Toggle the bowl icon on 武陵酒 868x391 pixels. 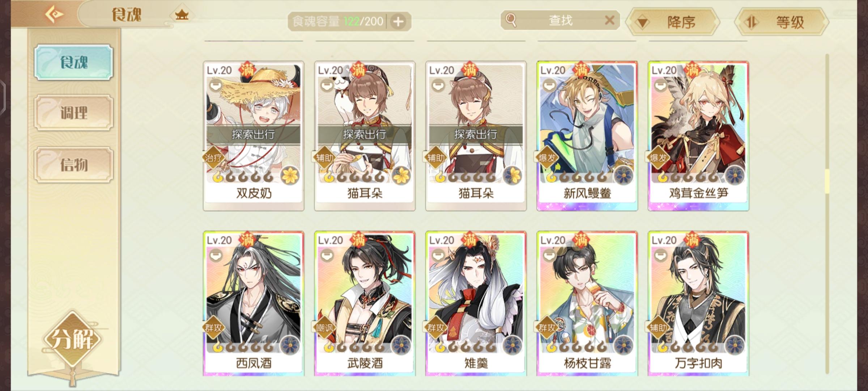(x=327, y=256)
